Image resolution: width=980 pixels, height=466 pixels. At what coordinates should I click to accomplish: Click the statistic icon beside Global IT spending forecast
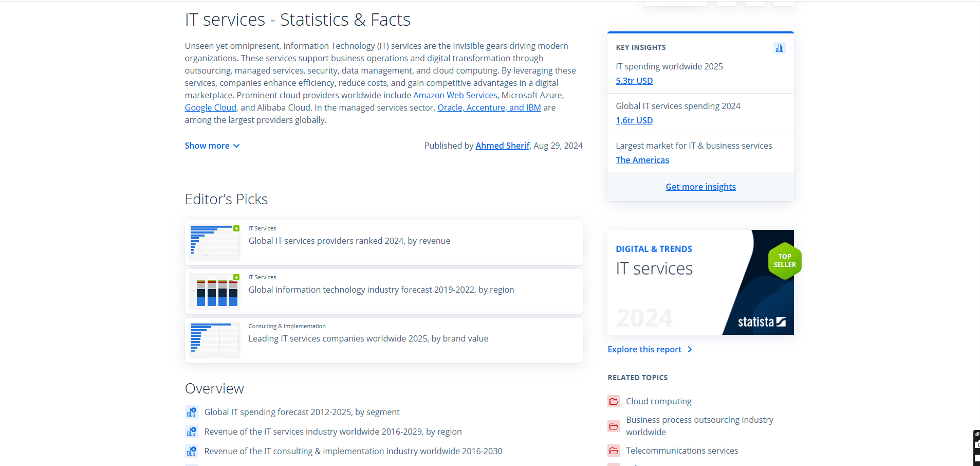coord(191,412)
